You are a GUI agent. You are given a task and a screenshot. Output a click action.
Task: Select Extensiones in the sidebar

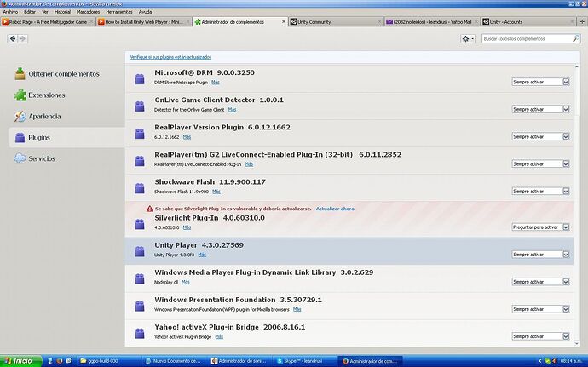tap(40, 95)
